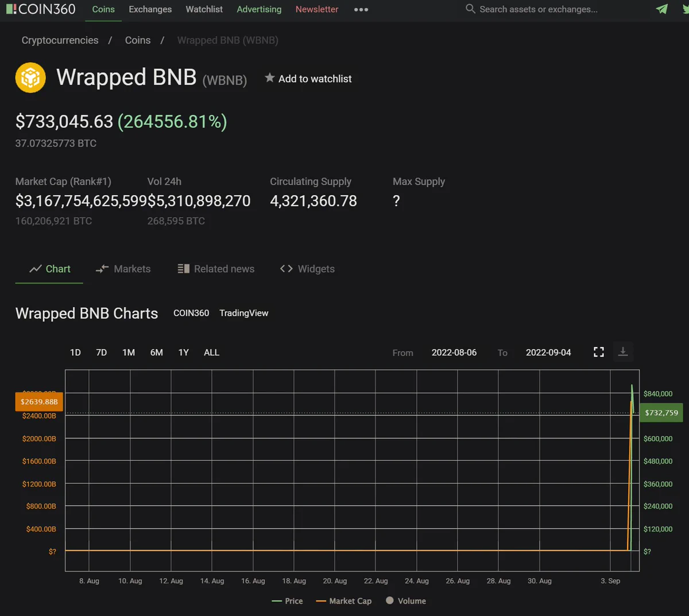Click the watchlist star icon
689x616 pixels.
pyautogui.click(x=269, y=78)
